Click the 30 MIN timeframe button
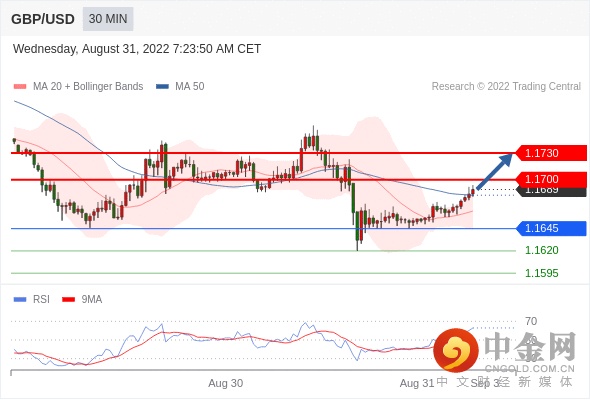Screen dimensions: 590x400 108,19
